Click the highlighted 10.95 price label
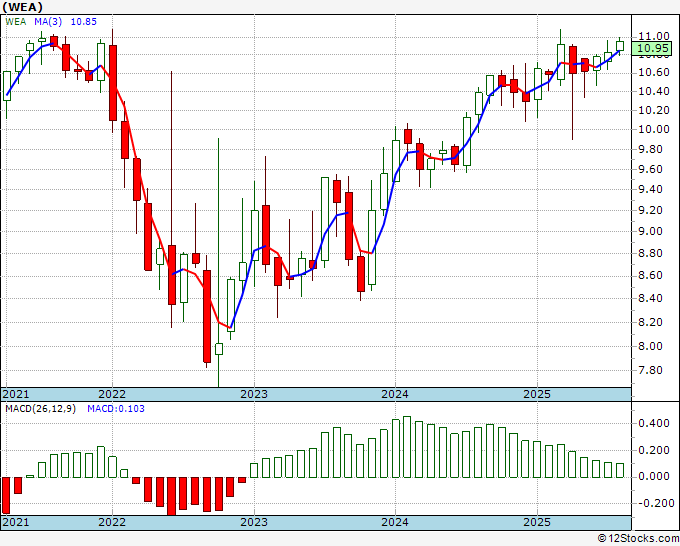Image resolution: width=680 pixels, height=546 pixels. point(653,49)
